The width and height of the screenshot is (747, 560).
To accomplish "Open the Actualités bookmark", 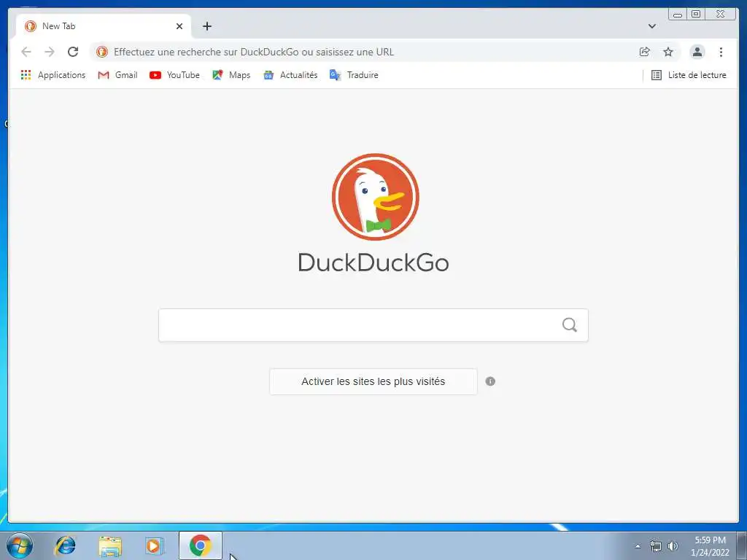I will 290,75.
